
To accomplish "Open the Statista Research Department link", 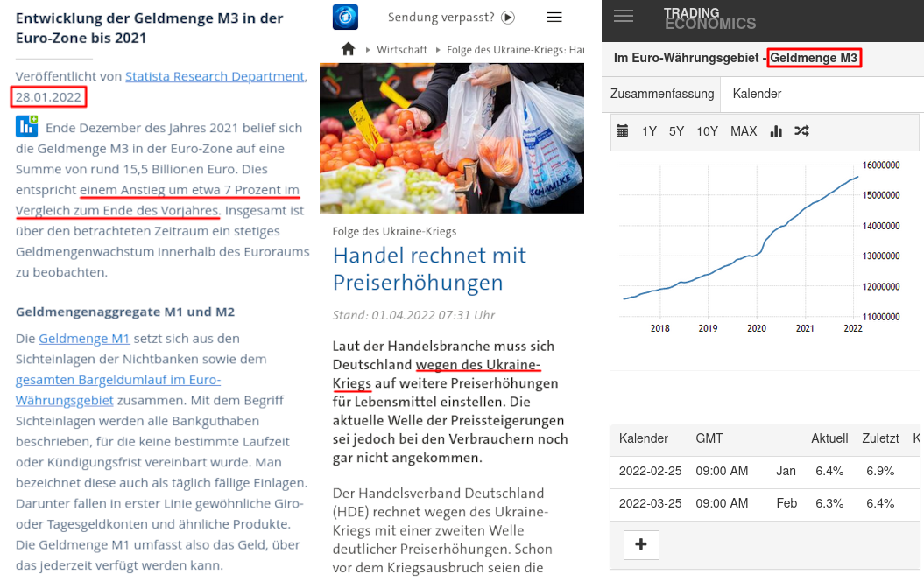I will 215,76.
